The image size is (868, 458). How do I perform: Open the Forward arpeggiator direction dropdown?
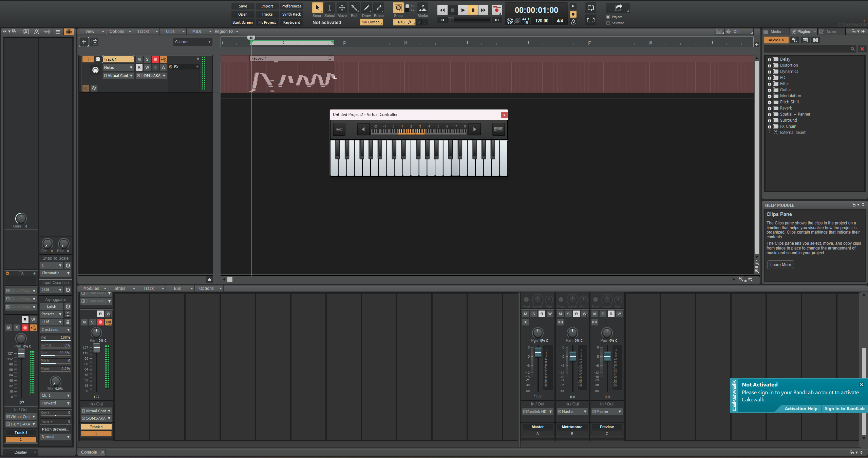56,403
